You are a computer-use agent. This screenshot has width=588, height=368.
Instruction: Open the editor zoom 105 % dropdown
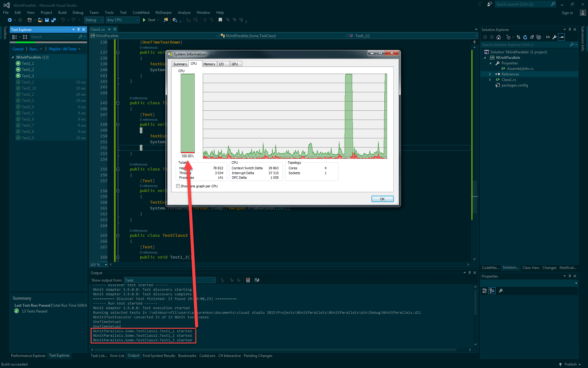click(x=99, y=265)
